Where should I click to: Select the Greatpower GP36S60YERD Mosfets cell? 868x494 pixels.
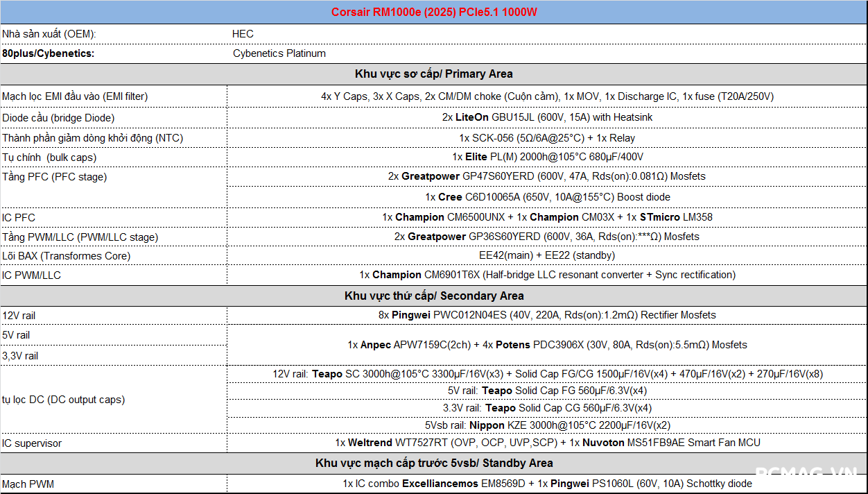click(x=547, y=237)
